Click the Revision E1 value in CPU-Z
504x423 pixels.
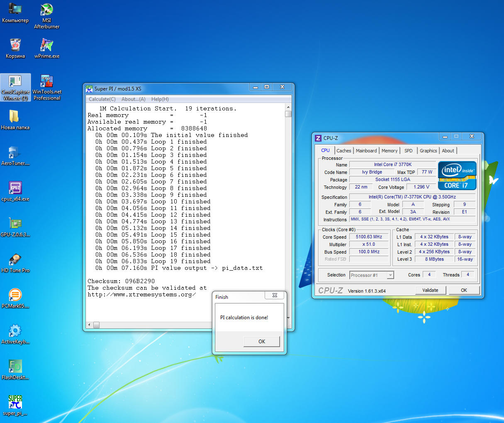click(x=465, y=212)
